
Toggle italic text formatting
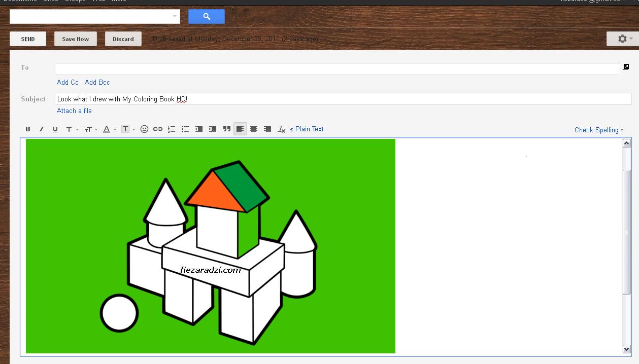coord(42,129)
